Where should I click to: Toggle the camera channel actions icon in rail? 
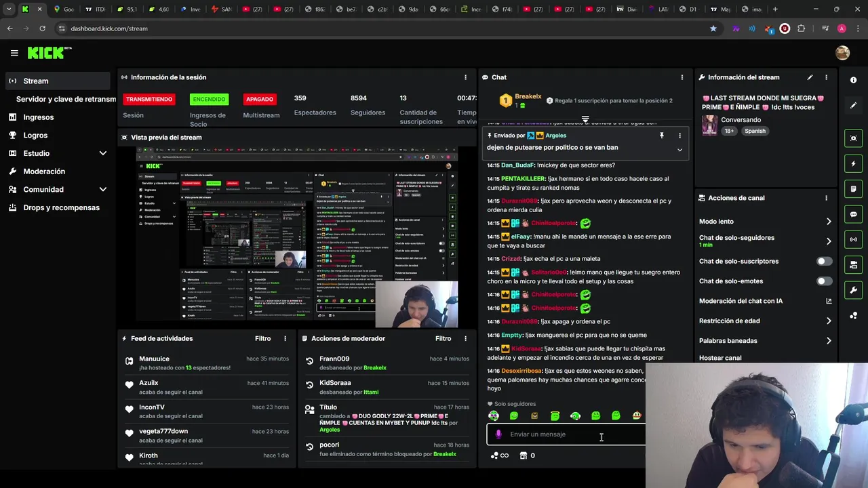[853, 264]
